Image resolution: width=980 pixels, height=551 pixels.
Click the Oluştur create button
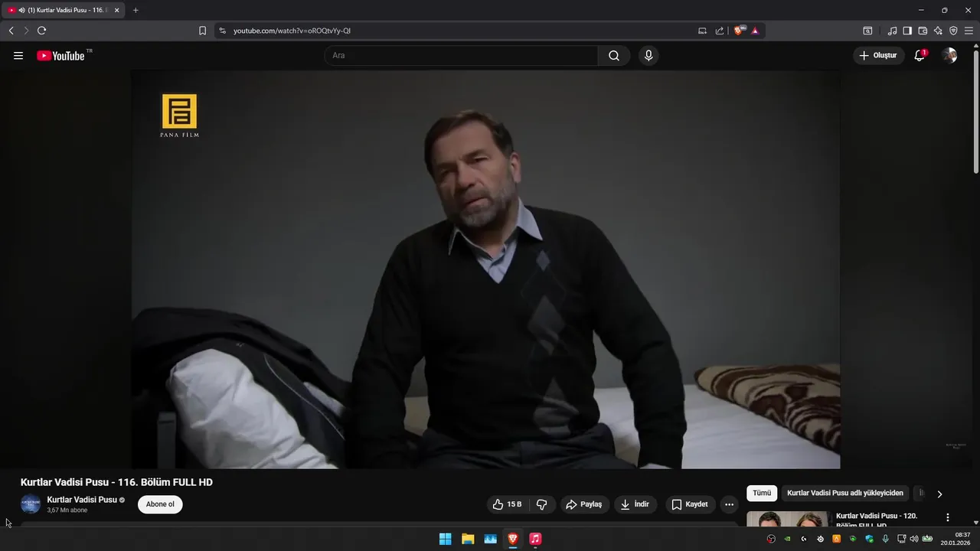(x=879, y=56)
